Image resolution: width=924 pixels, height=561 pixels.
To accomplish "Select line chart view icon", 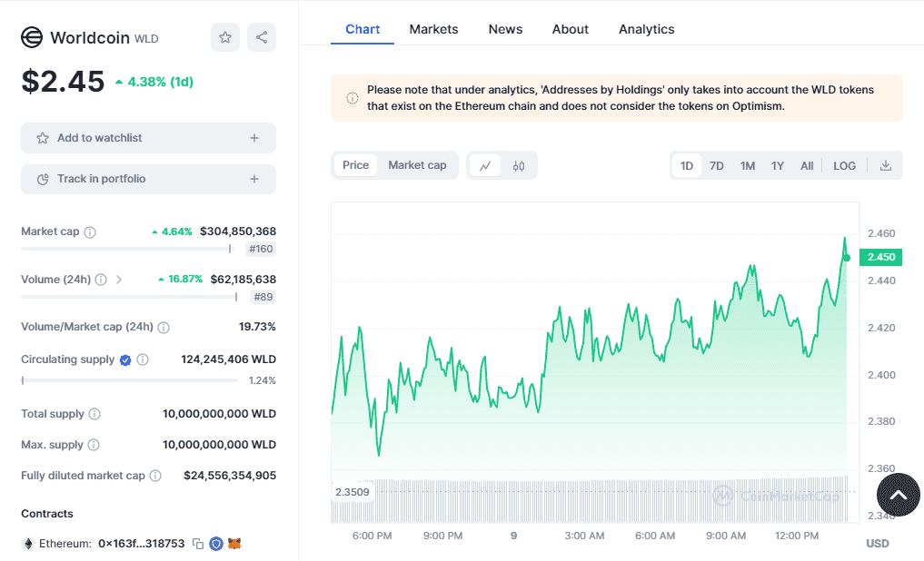I will [485, 166].
